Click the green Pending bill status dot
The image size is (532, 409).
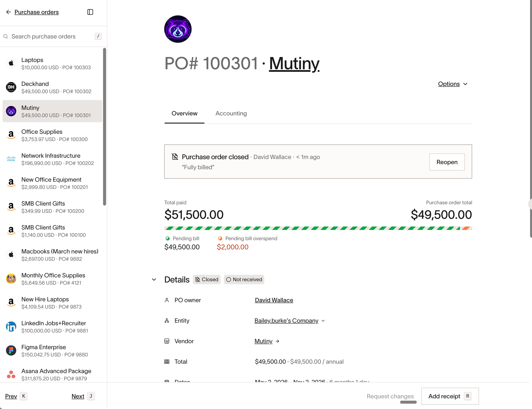click(x=168, y=239)
